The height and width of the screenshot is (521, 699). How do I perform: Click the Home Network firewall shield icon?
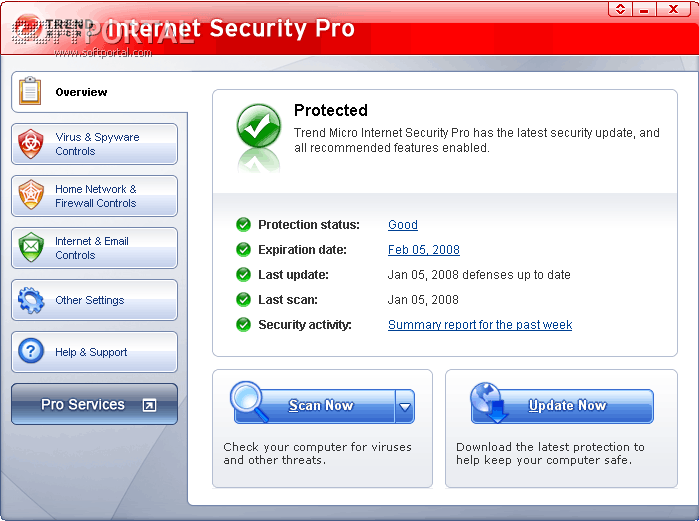[x=31, y=196]
